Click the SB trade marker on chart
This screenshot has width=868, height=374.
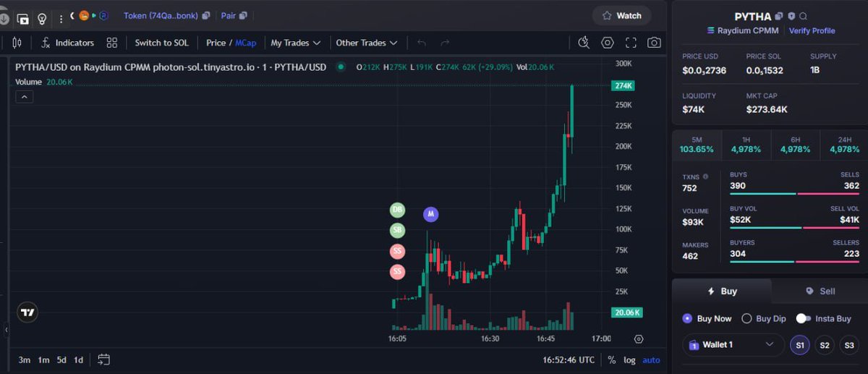[397, 231]
